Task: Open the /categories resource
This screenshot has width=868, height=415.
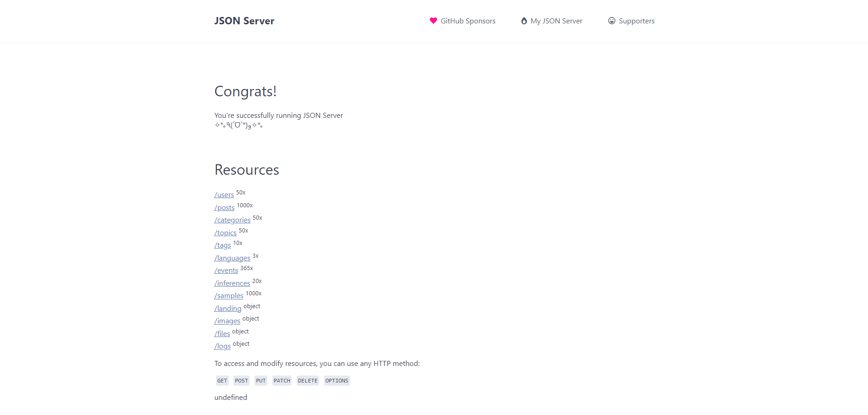Action: pos(232,220)
